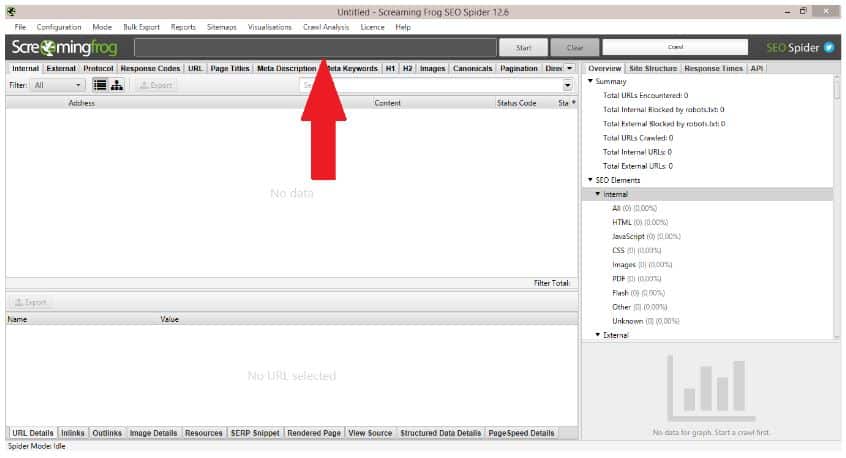Click the frog app icon in title bar
Image resolution: width=846 pixels, height=458 pixels.
point(11,11)
